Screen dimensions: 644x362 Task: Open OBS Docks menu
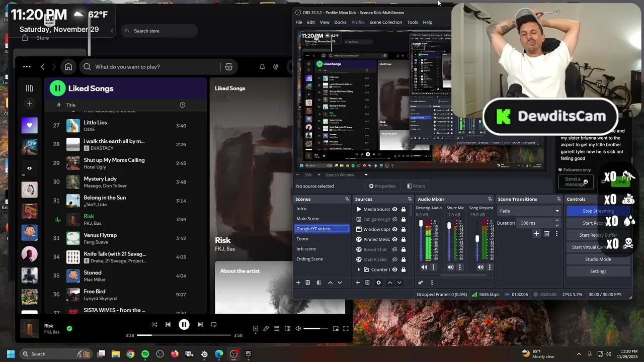tap(340, 22)
